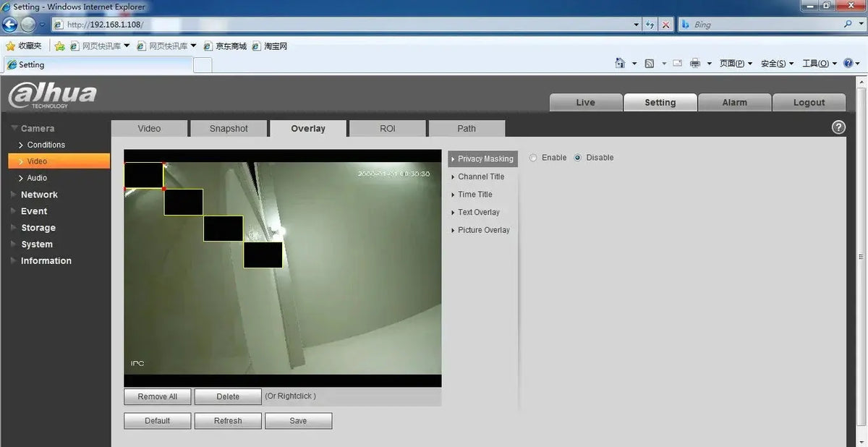The width and height of the screenshot is (868, 447).
Task: Choose the Disable radio button
Action: [578, 158]
